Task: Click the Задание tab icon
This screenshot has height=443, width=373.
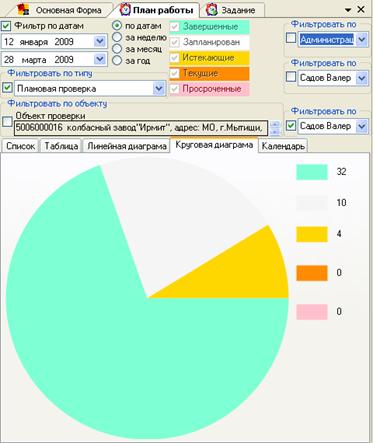Action: coord(212,10)
